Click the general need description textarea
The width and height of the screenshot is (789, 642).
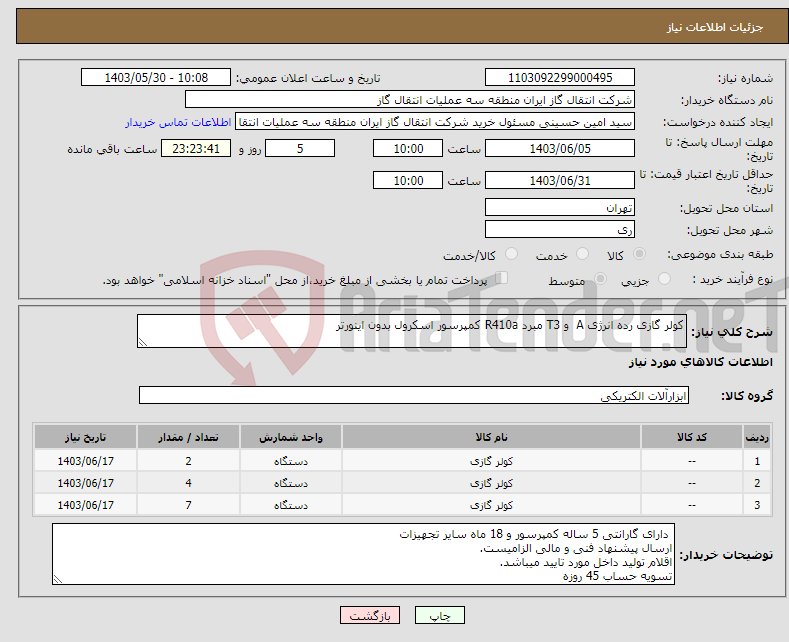tap(412, 331)
